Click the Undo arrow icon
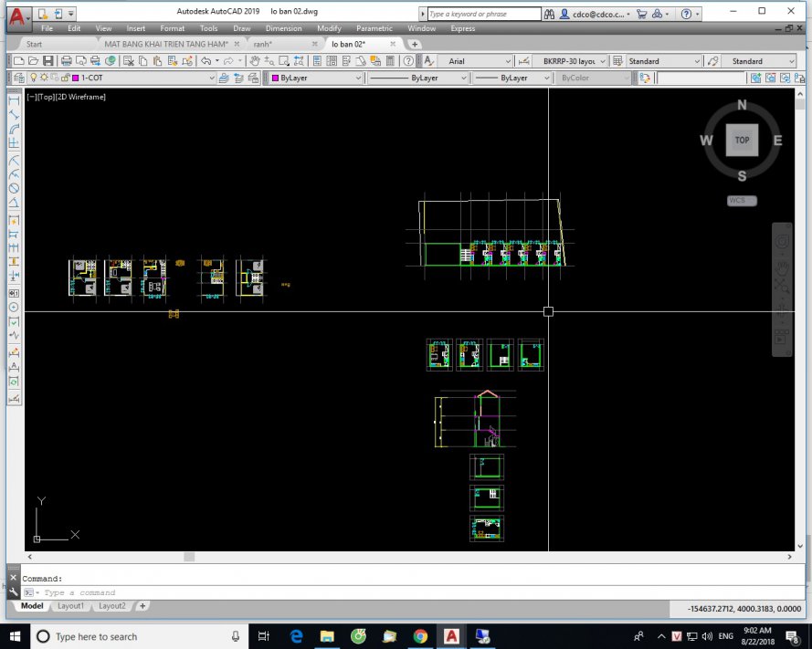812x649 pixels. [x=206, y=61]
